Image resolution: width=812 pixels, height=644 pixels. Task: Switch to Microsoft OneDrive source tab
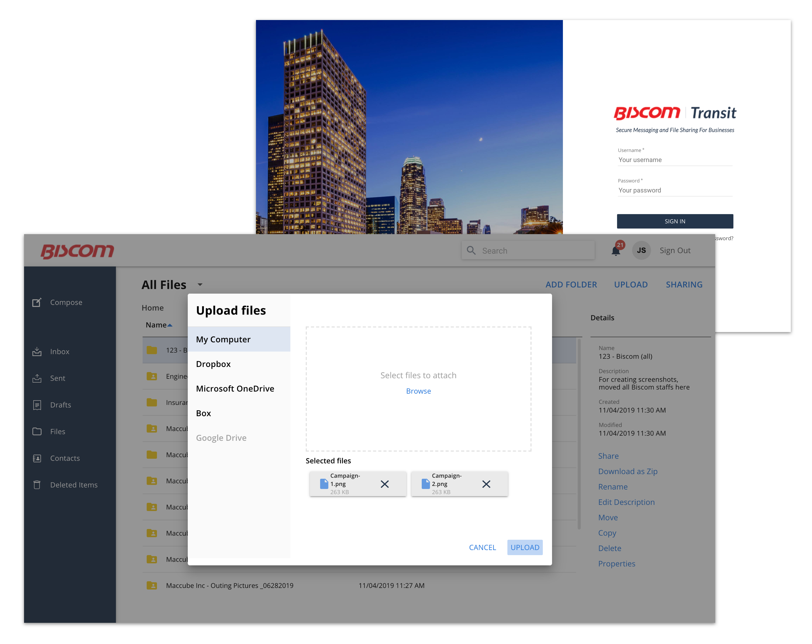pos(235,389)
